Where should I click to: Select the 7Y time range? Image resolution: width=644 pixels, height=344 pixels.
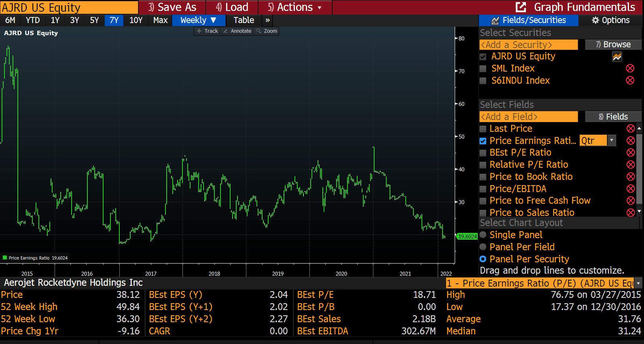click(x=114, y=20)
